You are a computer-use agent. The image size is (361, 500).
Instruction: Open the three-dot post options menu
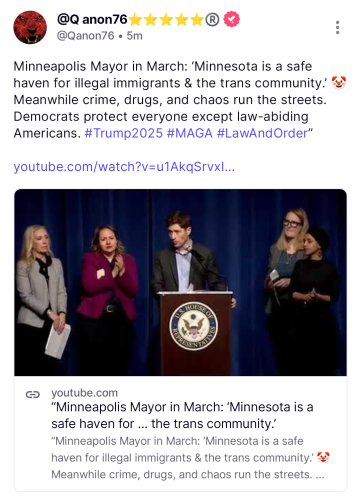click(x=337, y=27)
